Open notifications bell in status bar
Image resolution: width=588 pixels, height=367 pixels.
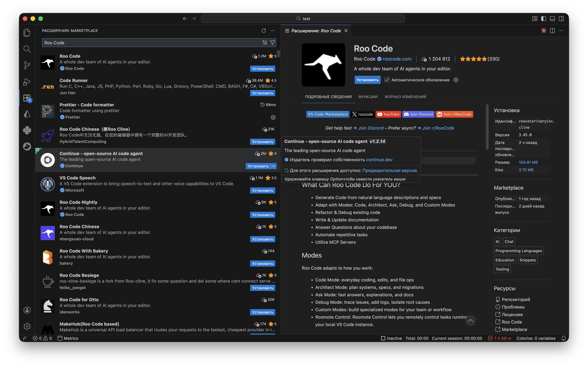click(563, 338)
